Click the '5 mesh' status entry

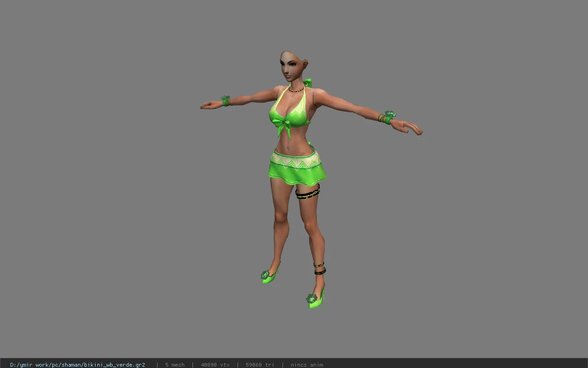pyautogui.click(x=175, y=365)
